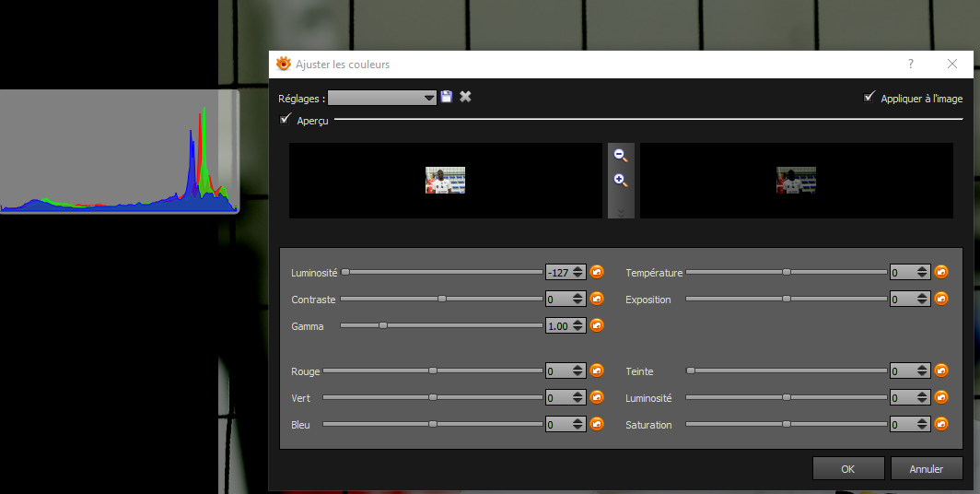Step the Contraste spinner arrows

[578, 300]
